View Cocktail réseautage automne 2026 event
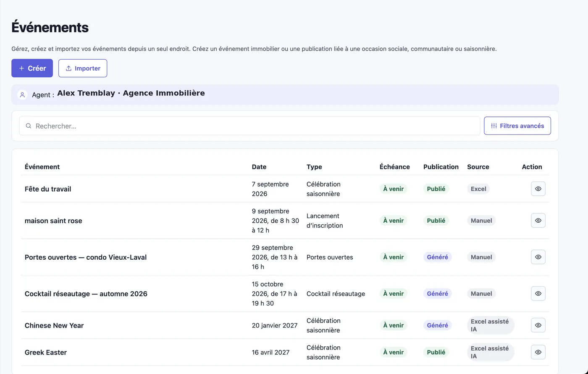This screenshot has height=374, width=588. pos(538,293)
